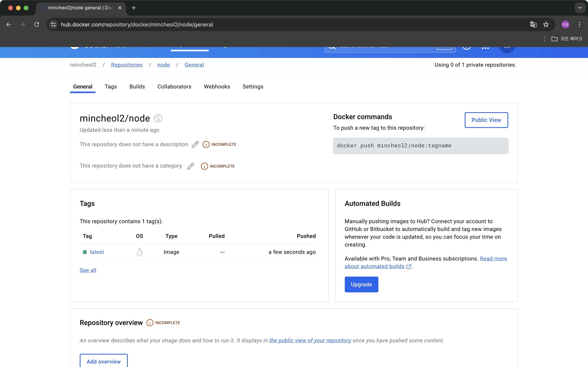The width and height of the screenshot is (588, 367).
Task: Click the info icon beside description INCOMPLETE
Action: [206, 144]
